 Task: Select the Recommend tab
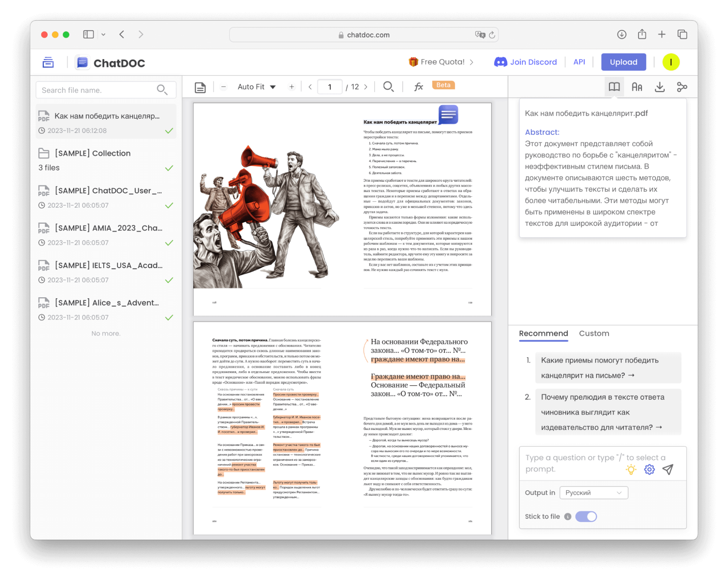click(543, 333)
